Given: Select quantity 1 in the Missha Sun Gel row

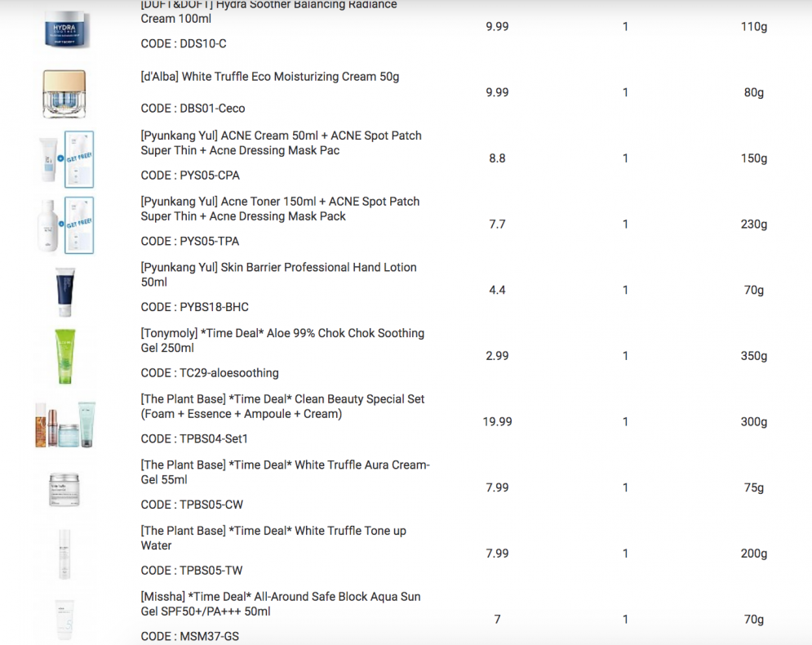Looking at the screenshot, I should click(626, 619).
